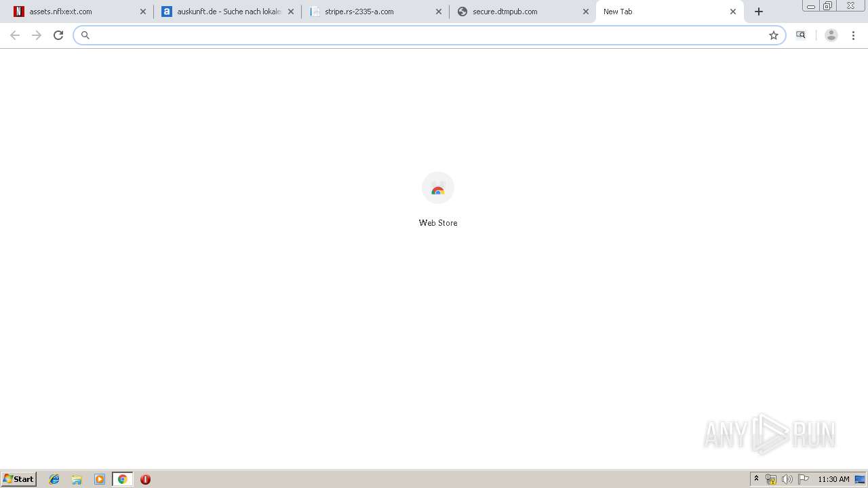
Task: Open the clock showing 11:30 AM
Action: 833,479
